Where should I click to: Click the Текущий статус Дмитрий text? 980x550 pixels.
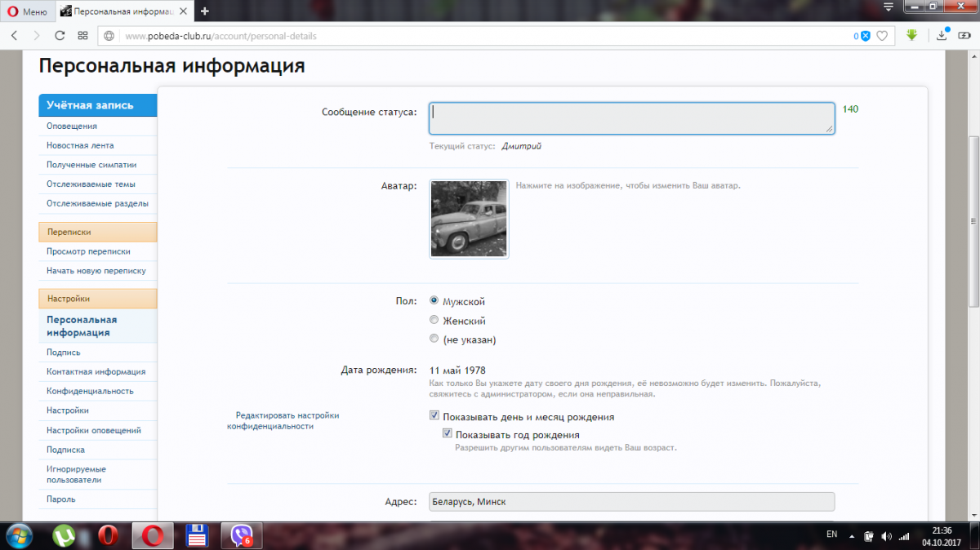pyautogui.click(x=486, y=146)
